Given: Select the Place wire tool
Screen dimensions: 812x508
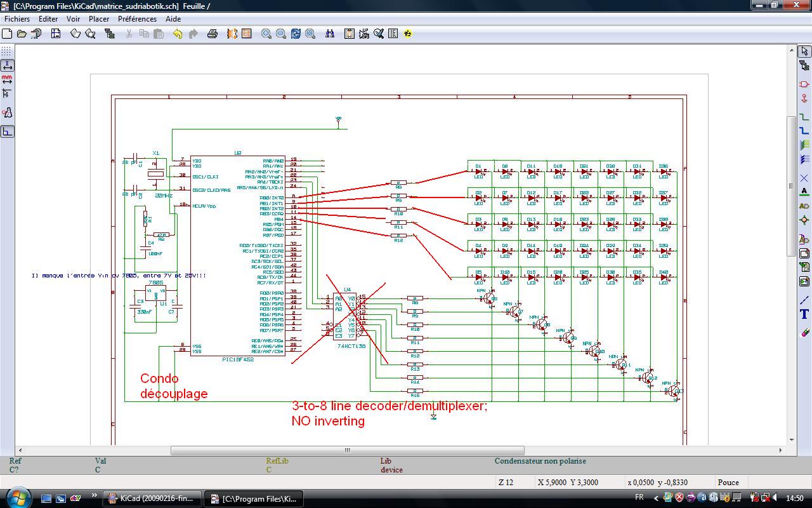Looking at the screenshot, I should click(x=804, y=117).
